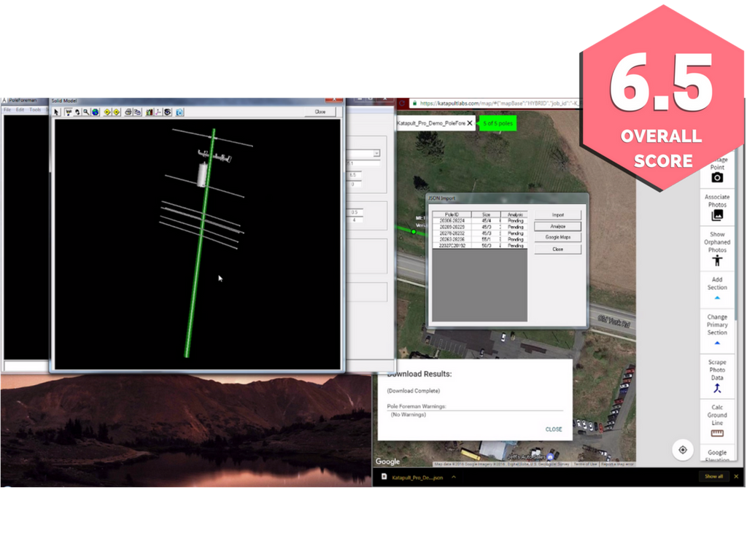Image resolution: width=747 pixels, height=560 pixels.
Task: Click Import in JSON Import dialog
Action: tap(558, 215)
